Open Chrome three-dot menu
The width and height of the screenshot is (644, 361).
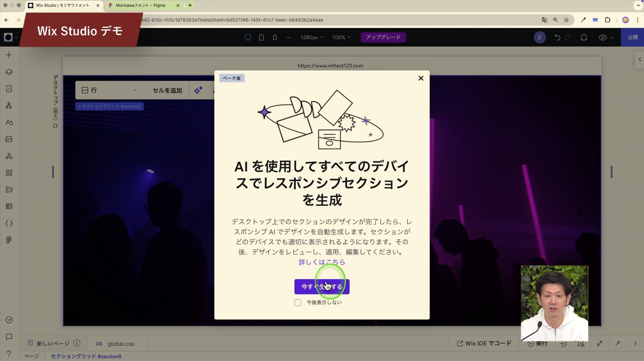click(638, 20)
